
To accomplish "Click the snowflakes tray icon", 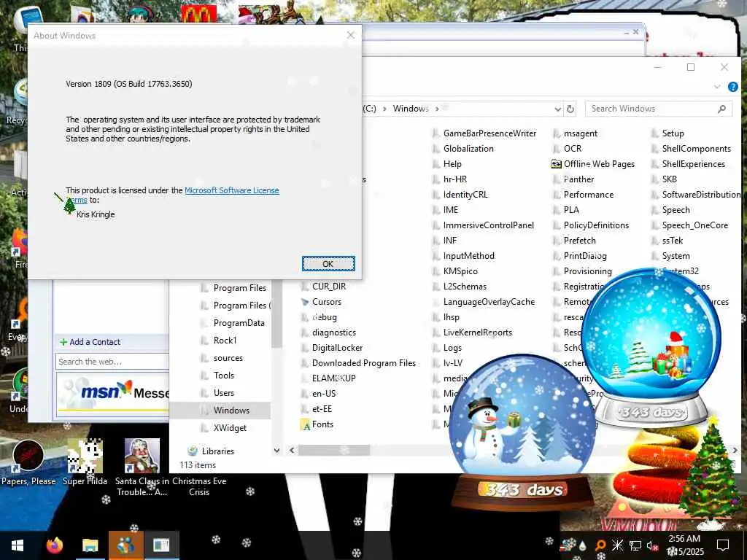I will tap(568, 545).
